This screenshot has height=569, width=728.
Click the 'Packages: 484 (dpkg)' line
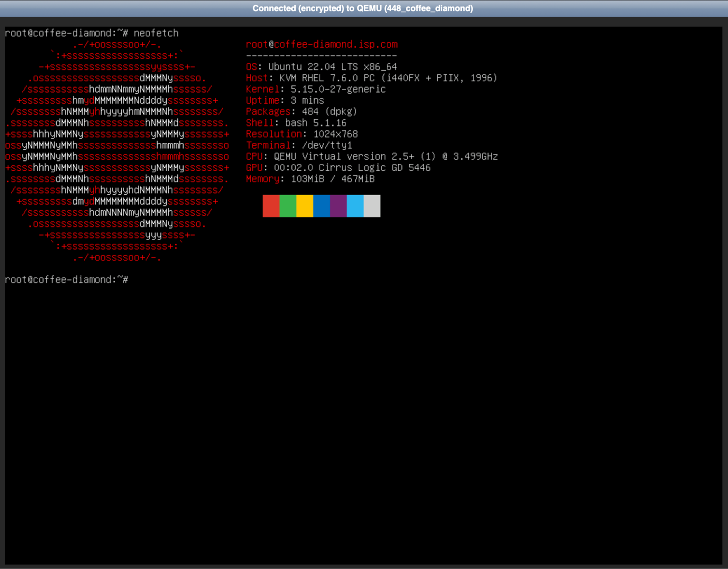click(x=302, y=112)
